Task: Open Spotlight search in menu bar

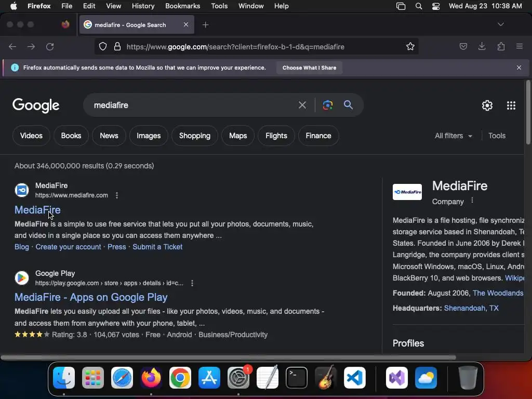Action: pos(419,6)
